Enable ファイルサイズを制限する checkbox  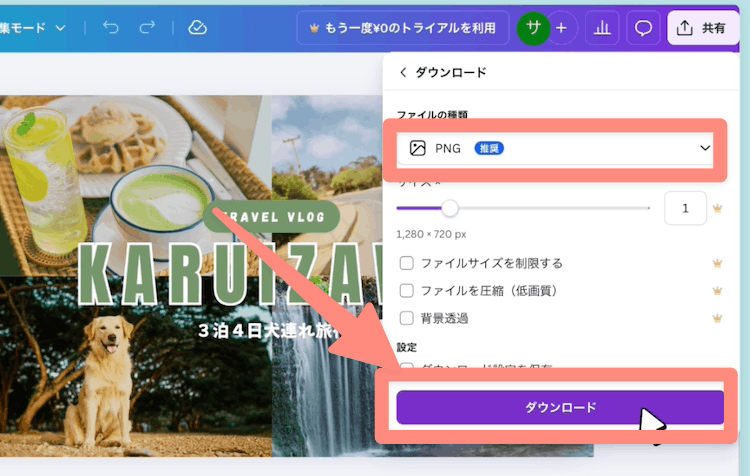[407, 263]
